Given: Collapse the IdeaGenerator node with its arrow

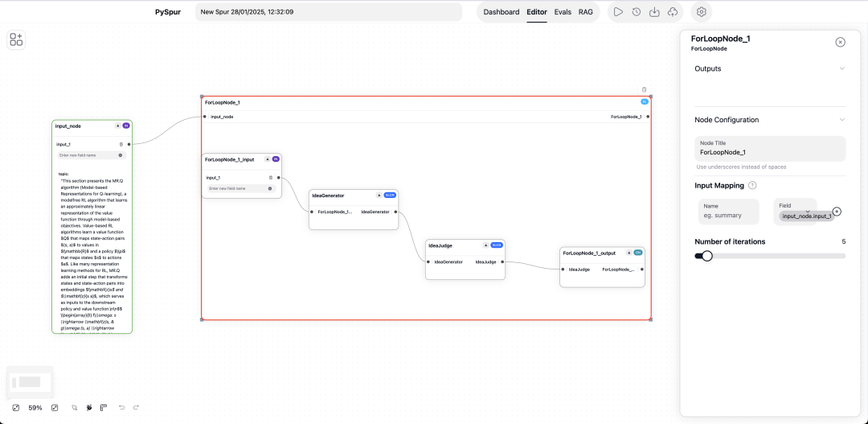Looking at the screenshot, I should (379, 195).
